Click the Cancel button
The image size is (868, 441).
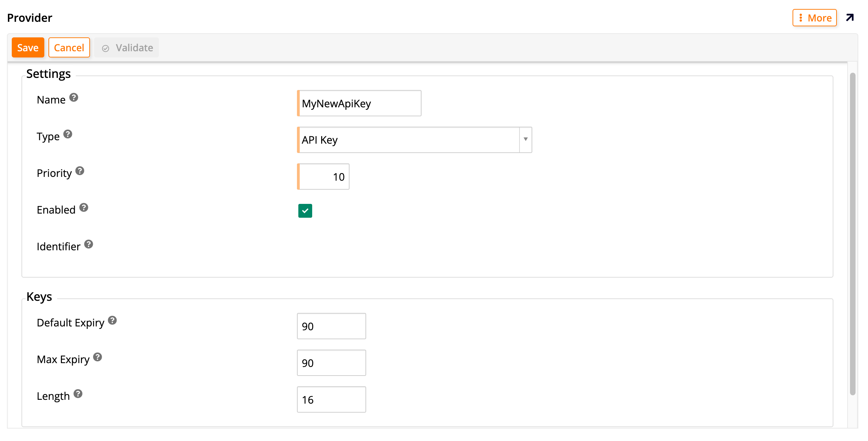[69, 47]
